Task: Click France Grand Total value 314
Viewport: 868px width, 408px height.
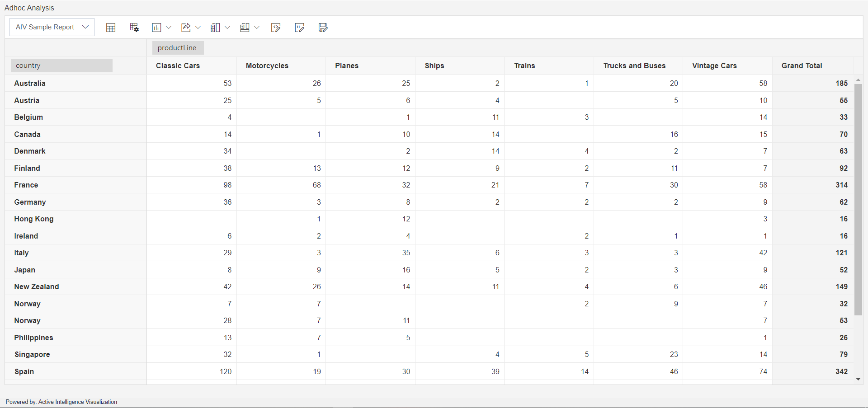Action: (x=841, y=185)
